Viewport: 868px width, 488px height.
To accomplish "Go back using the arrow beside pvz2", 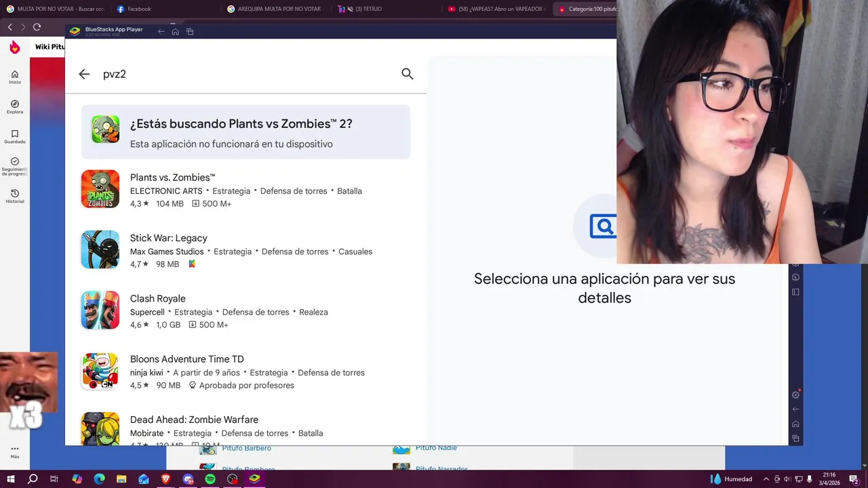I will (84, 74).
